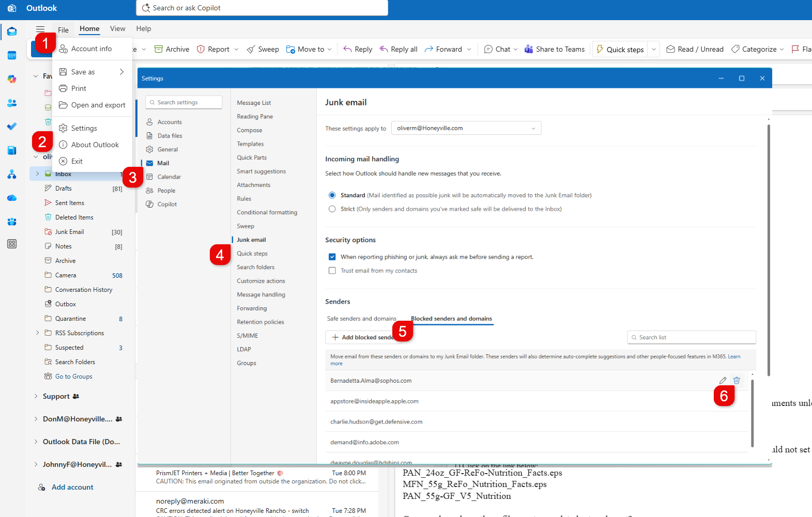Image resolution: width=812 pixels, height=517 pixels.
Task: Select the Strict junk filtering option
Action: coord(332,209)
